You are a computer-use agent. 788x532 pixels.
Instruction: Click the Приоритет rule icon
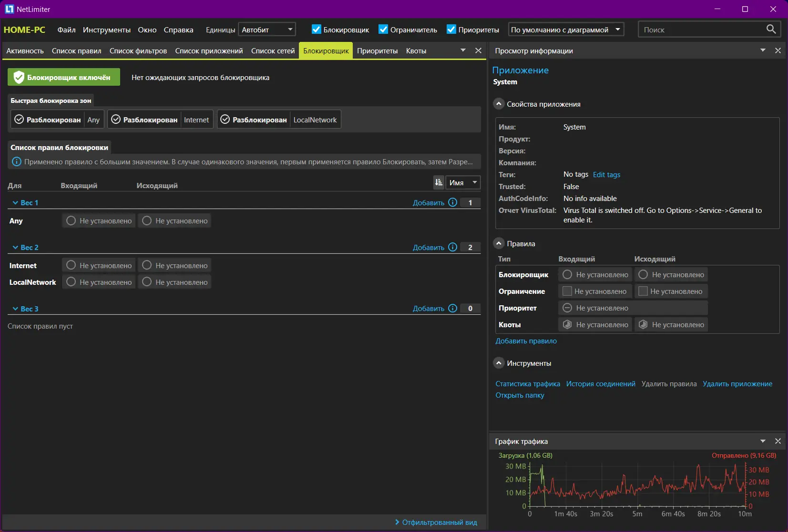[567, 308]
